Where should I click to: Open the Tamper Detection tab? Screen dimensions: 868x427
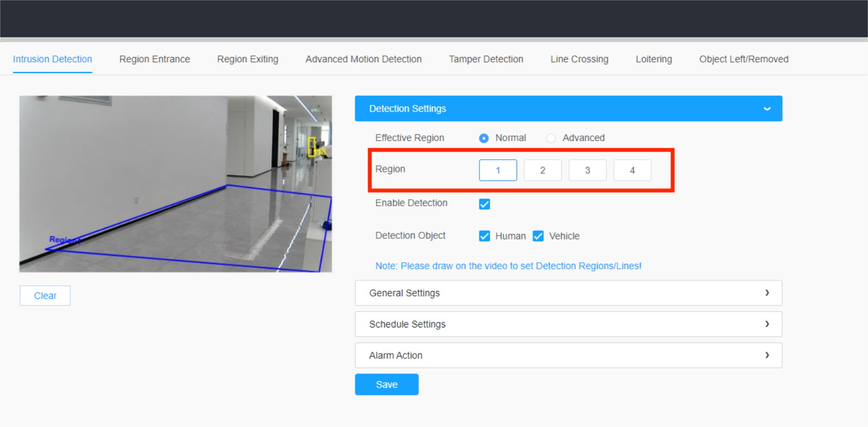(486, 59)
